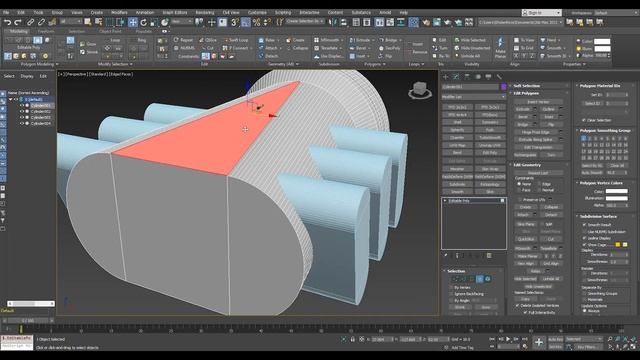Select smoothing group 1 button
This screenshot has height=360, width=640.
583,139
